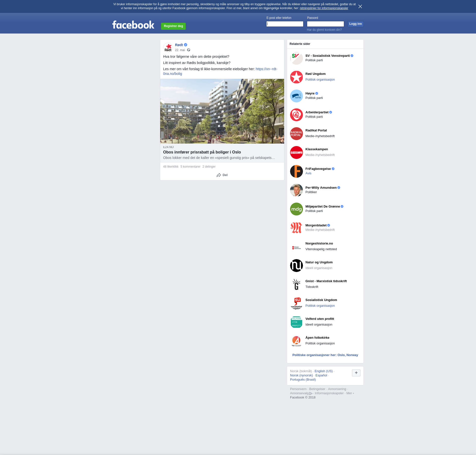Viewport: 476px width, 455px height.
Task: Click the Registrer deg button
Action: (x=173, y=26)
